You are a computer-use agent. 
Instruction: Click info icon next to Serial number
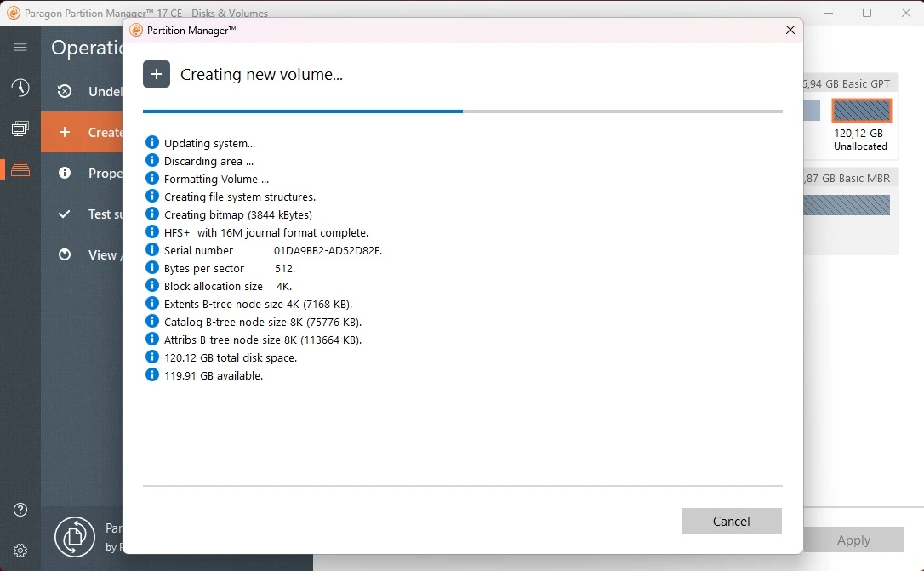152,249
